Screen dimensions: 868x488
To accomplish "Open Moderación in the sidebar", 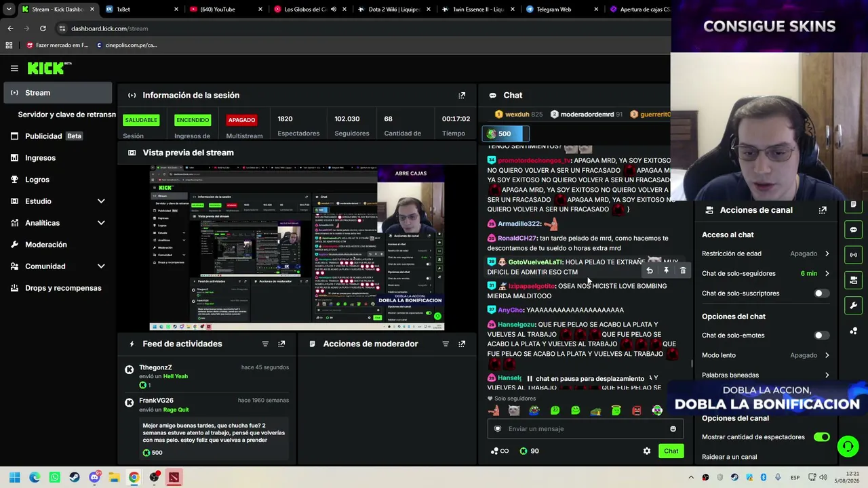I will click(x=58, y=245).
